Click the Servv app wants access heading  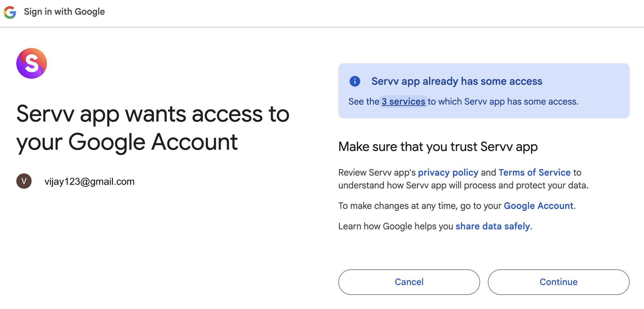pos(153,128)
